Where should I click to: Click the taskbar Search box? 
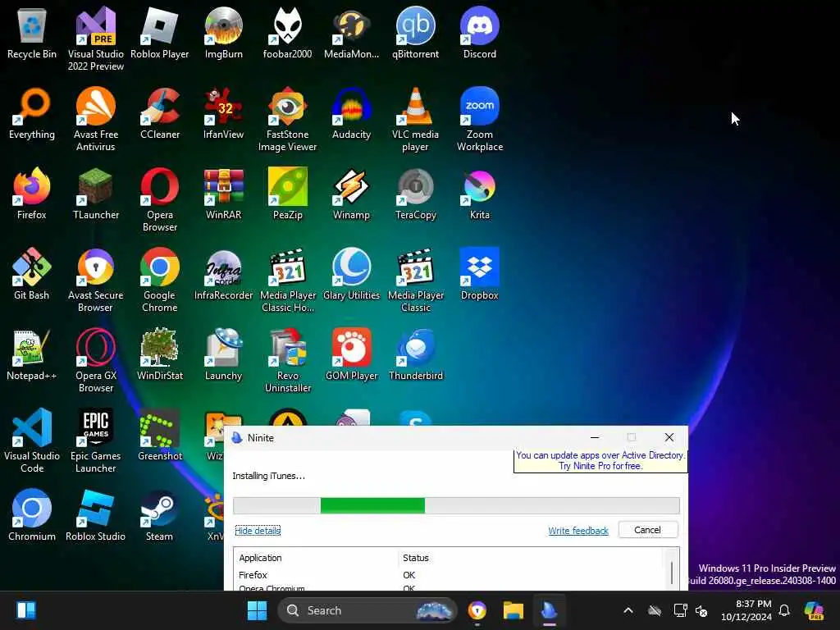368,610
